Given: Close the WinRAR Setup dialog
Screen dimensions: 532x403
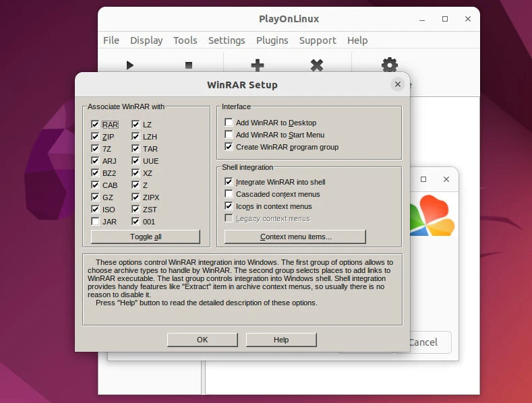Looking at the screenshot, I should (398, 84).
